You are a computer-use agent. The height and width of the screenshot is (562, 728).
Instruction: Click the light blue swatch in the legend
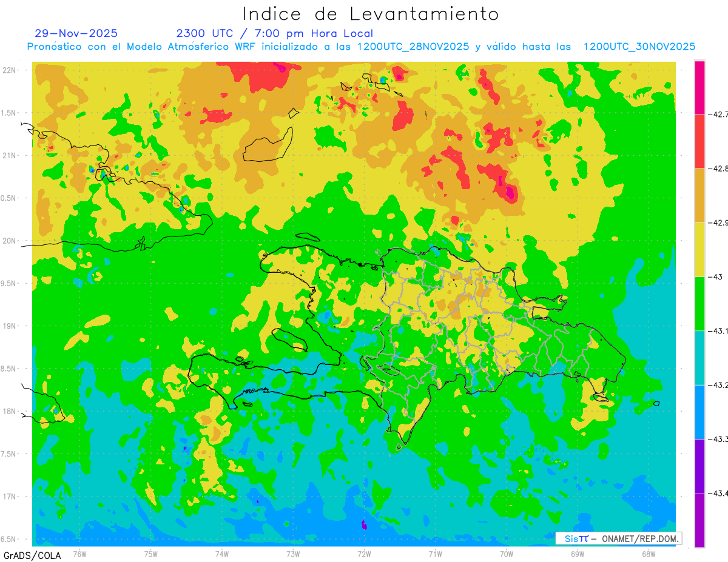coord(699,412)
